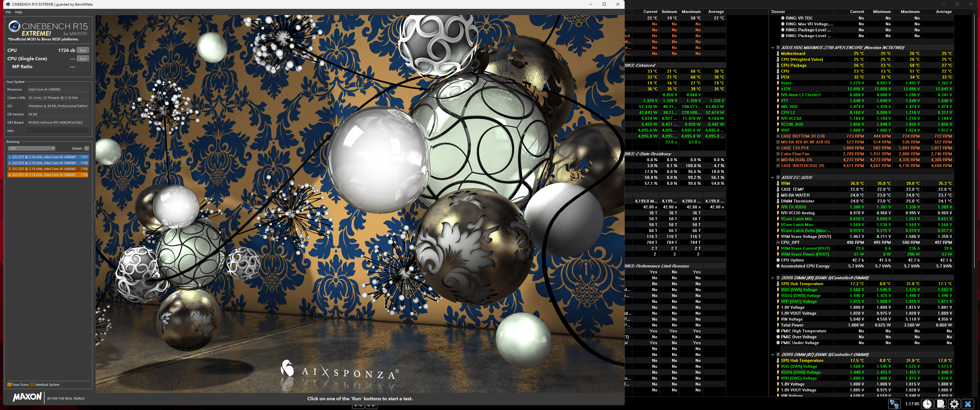Click the thermometer icon beside VRM sensor

coord(778,183)
